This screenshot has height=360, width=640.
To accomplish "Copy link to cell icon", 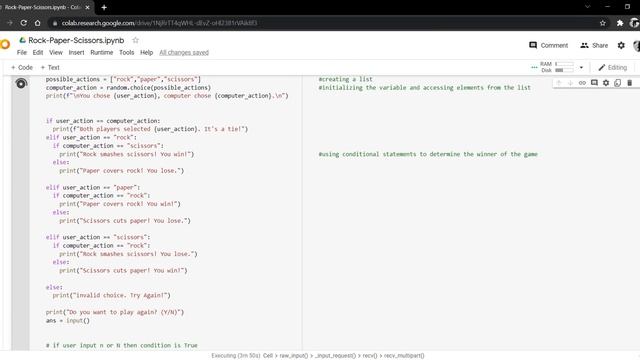I will coord(582,83).
